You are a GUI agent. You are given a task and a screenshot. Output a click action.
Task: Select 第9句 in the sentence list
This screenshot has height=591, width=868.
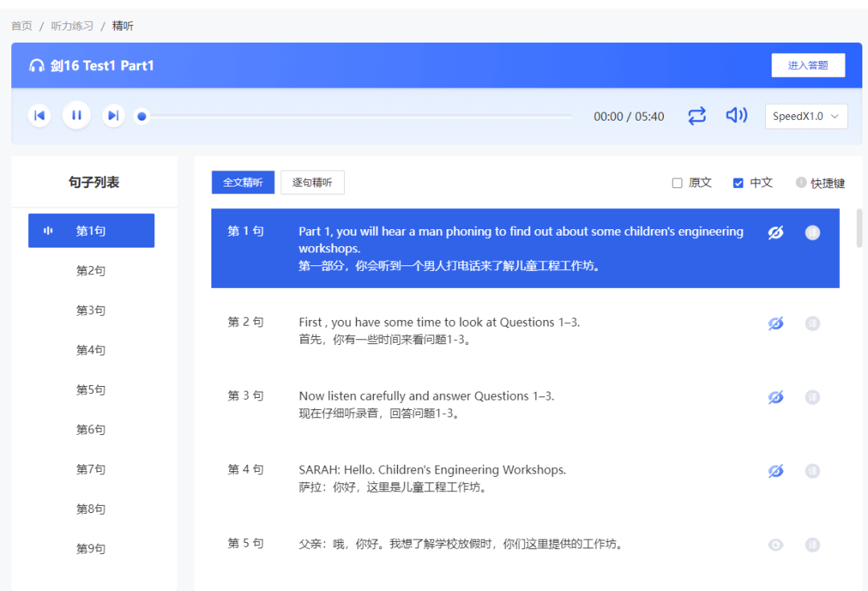91,549
